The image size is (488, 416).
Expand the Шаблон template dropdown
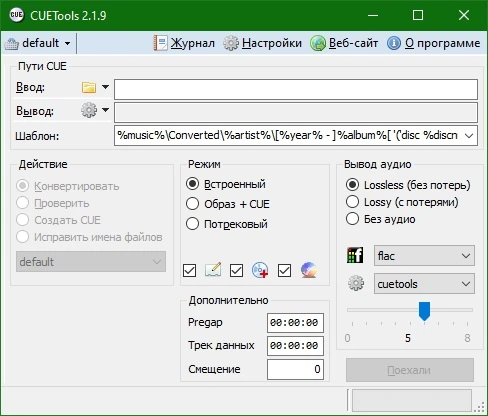469,136
